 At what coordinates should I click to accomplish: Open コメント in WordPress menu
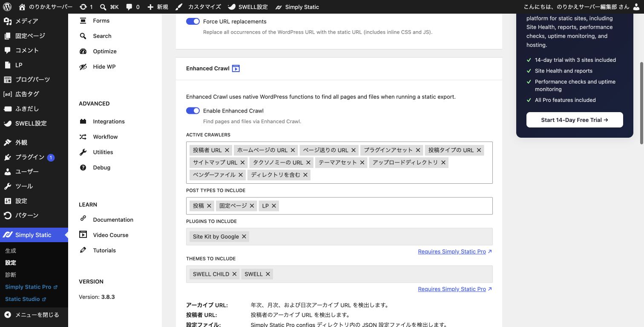34,50
